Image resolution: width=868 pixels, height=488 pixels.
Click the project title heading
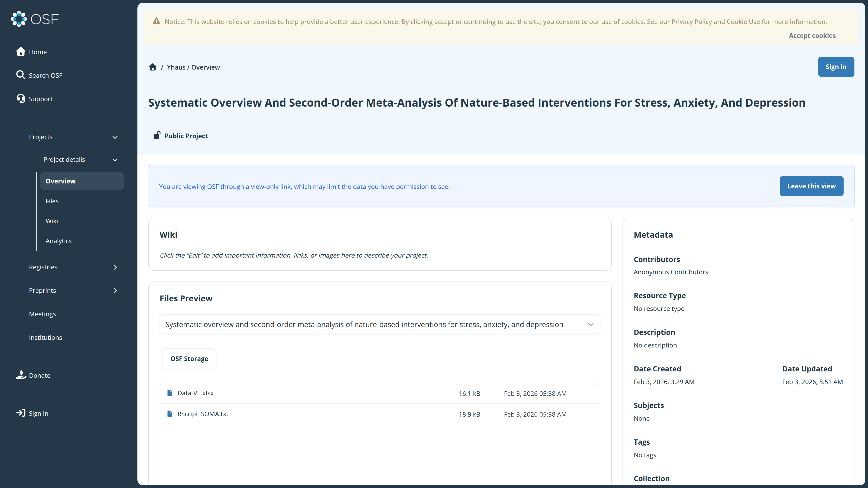coord(477,102)
